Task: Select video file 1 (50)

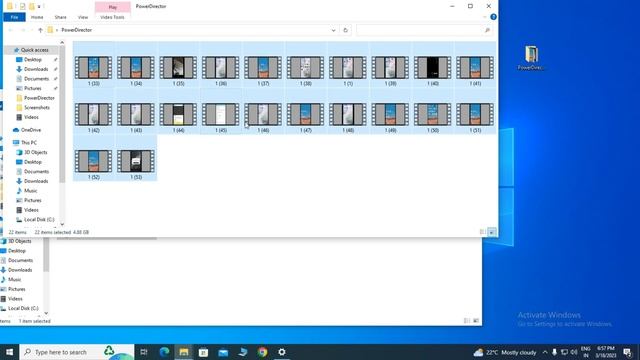Action: pyautogui.click(x=433, y=114)
